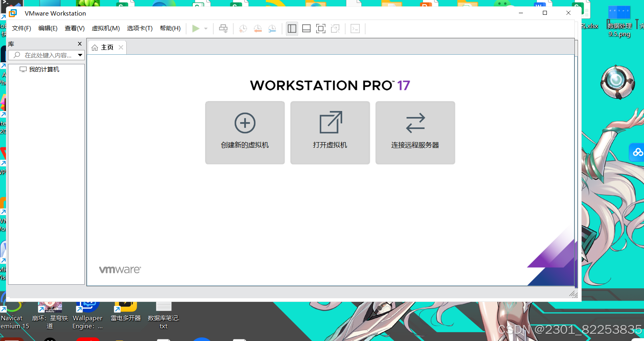Click the VMware Workstation title bar logo
The image size is (644, 341).
13,13
